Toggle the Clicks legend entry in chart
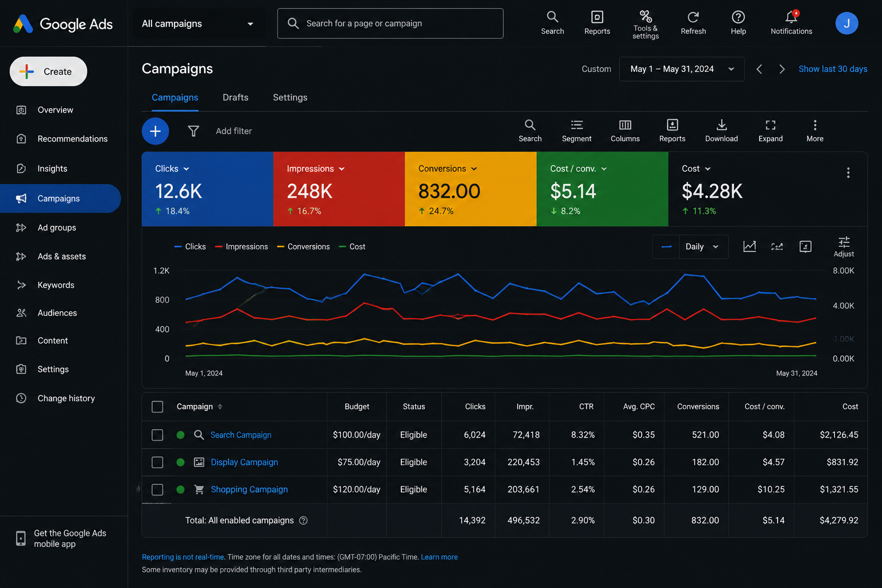Image resolution: width=882 pixels, height=588 pixels. [x=190, y=246]
